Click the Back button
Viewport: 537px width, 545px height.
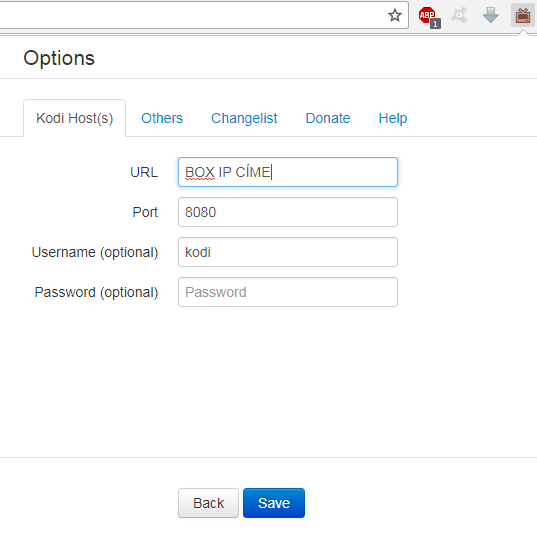pos(208,503)
